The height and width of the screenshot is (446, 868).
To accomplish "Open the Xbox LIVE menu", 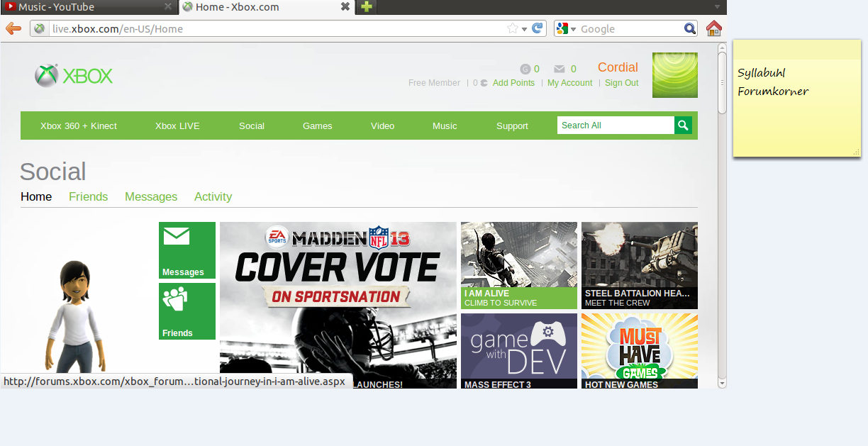I will coord(177,126).
